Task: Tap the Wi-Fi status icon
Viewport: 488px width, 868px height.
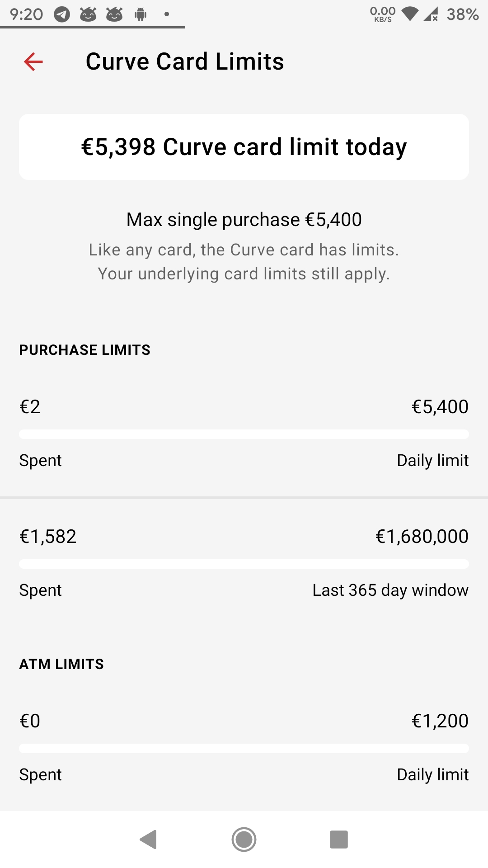Action: (410, 14)
